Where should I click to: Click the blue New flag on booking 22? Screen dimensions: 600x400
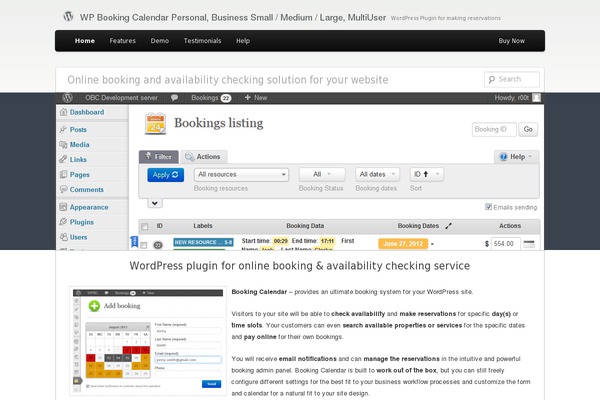[x=134, y=242]
